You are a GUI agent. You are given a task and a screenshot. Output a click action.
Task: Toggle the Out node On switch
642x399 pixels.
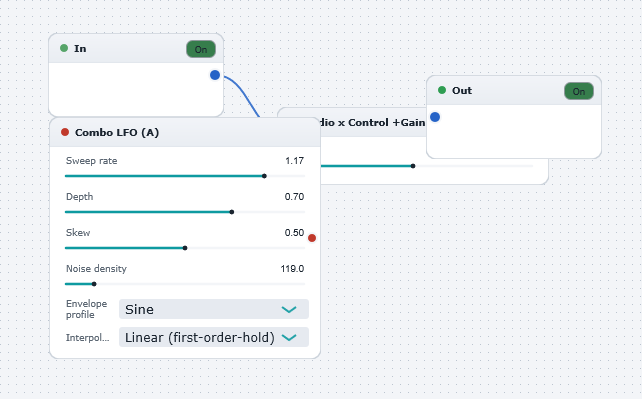point(579,91)
